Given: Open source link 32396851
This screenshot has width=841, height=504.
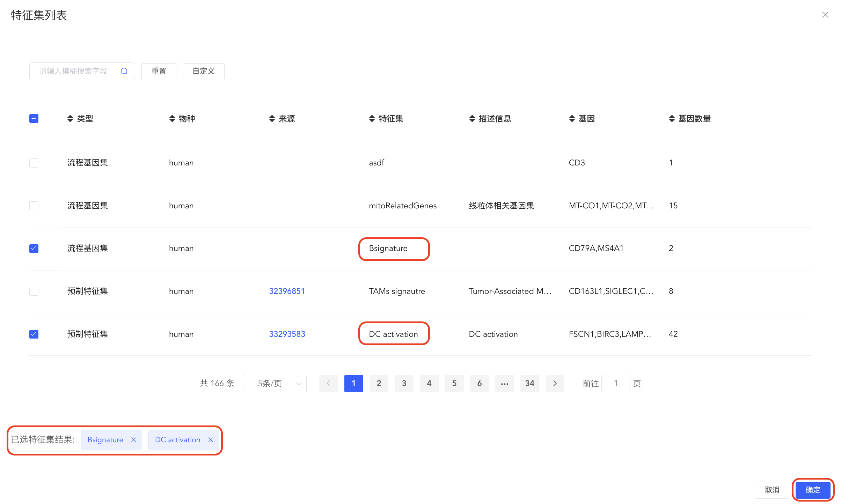Looking at the screenshot, I should click(287, 291).
